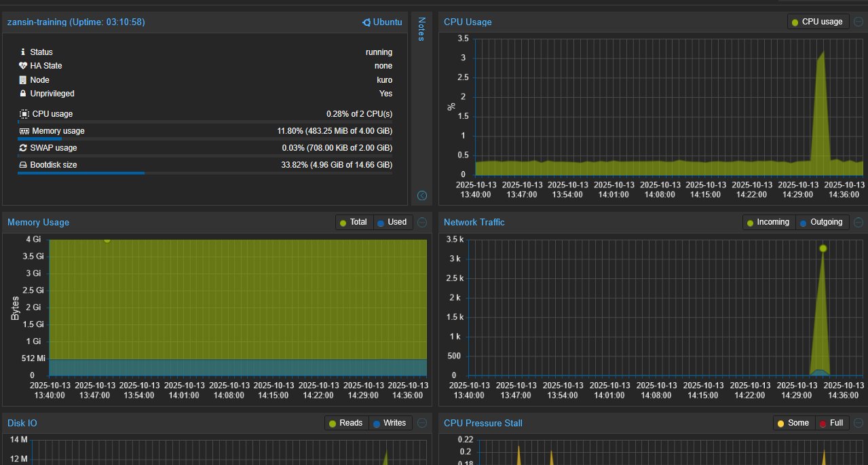Click the CPU Usage panel title

click(468, 22)
